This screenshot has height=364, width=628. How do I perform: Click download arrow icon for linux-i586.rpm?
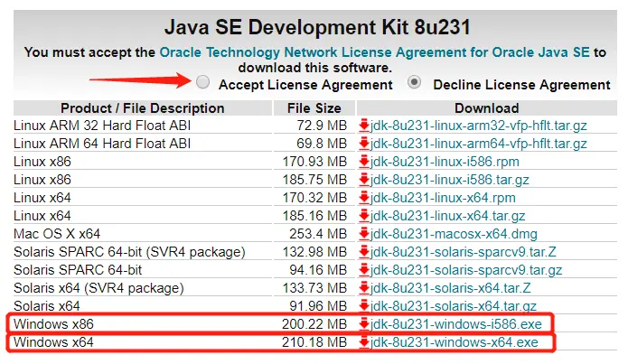pos(364,162)
